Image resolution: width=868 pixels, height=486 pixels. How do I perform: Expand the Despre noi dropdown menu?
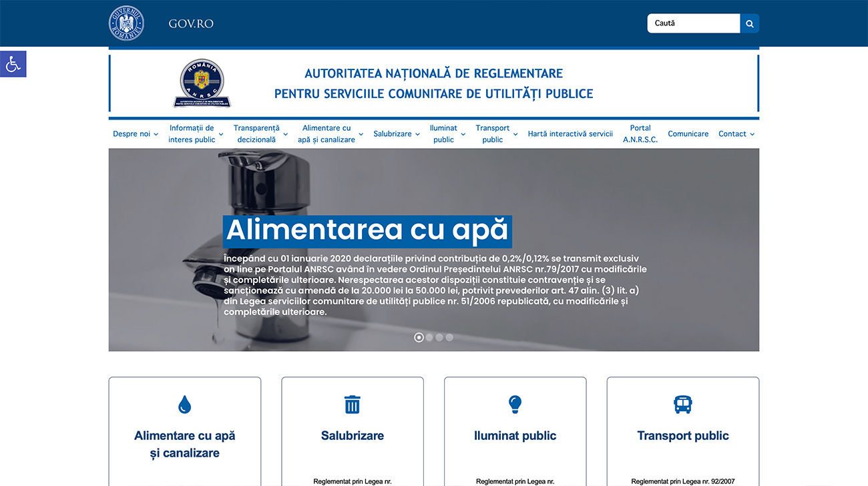136,134
